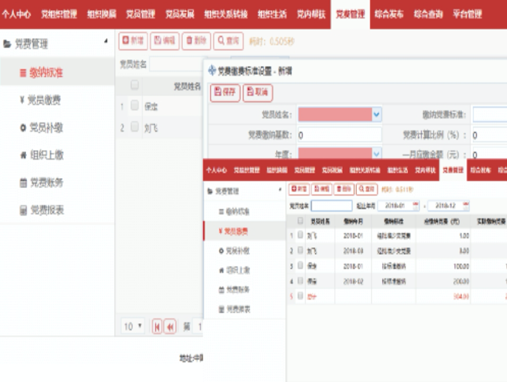Open 党组织管理 tab in top navigation
This screenshot has height=382, width=507.
[x=59, y=14]
